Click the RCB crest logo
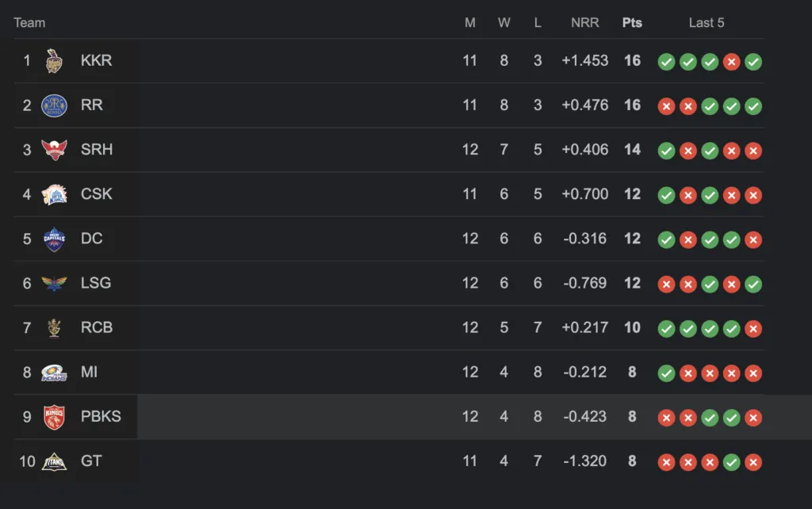 pyautogui.click(x=54, y=327)
